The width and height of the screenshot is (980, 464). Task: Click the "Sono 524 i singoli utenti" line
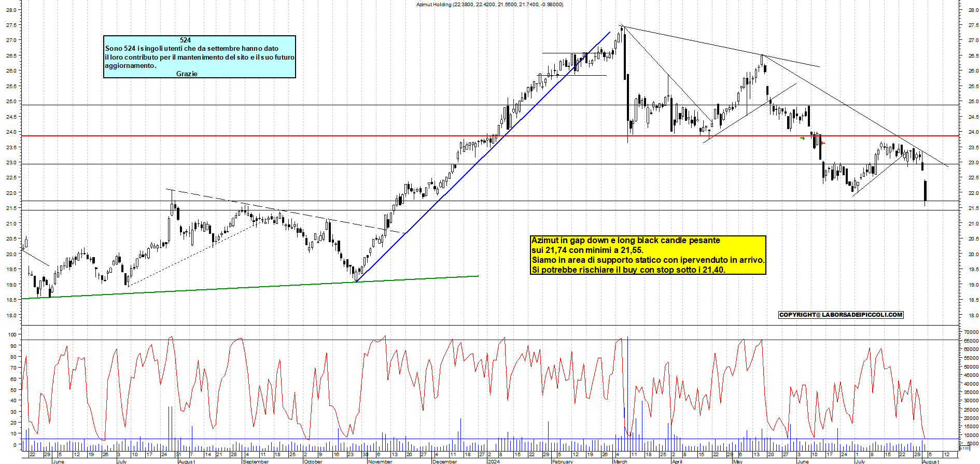point(192,48)
